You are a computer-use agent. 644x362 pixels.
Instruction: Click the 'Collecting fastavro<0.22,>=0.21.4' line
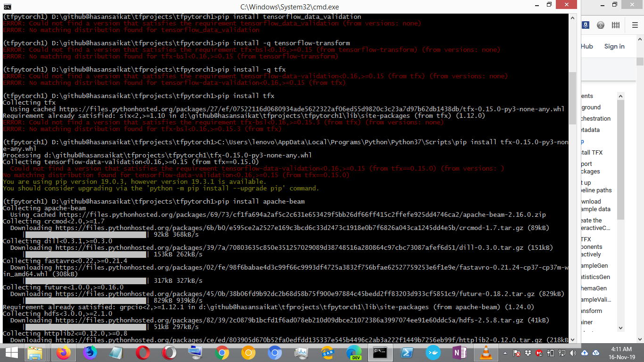[x=65, y=261]
